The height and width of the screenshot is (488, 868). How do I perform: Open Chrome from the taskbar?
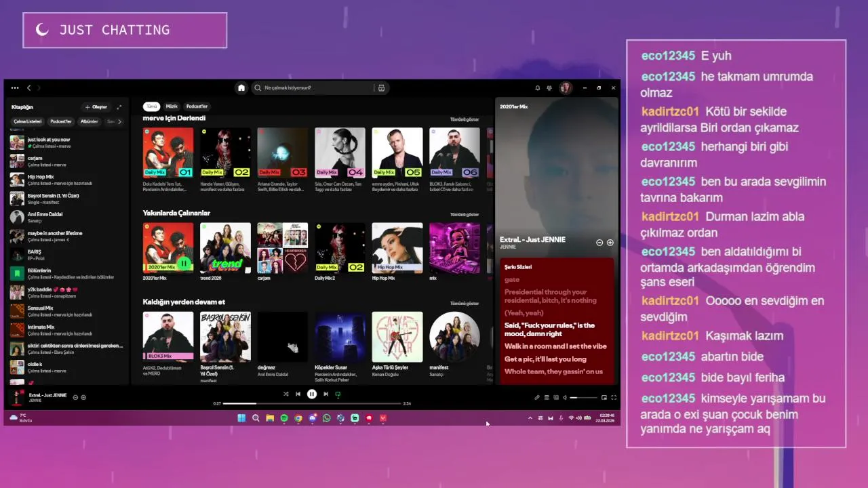click(298, 418)
